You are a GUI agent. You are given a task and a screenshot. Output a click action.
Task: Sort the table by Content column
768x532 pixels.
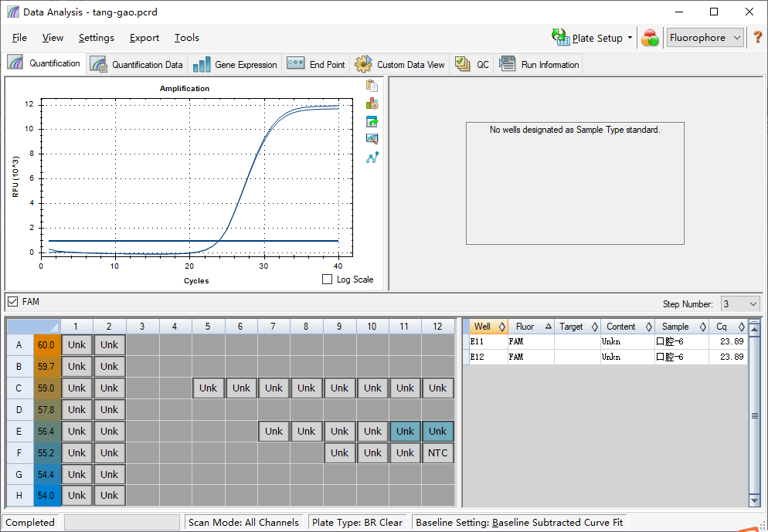tap(627, 327)
